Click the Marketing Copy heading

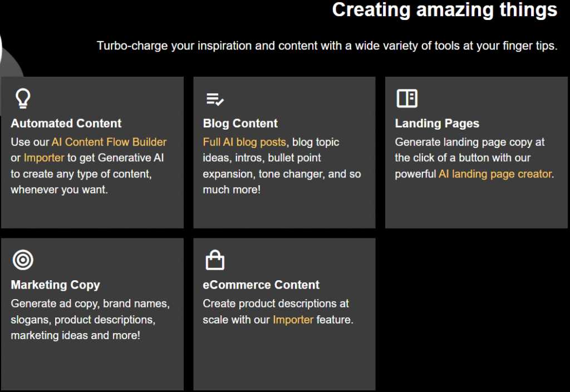coord(55,285)
